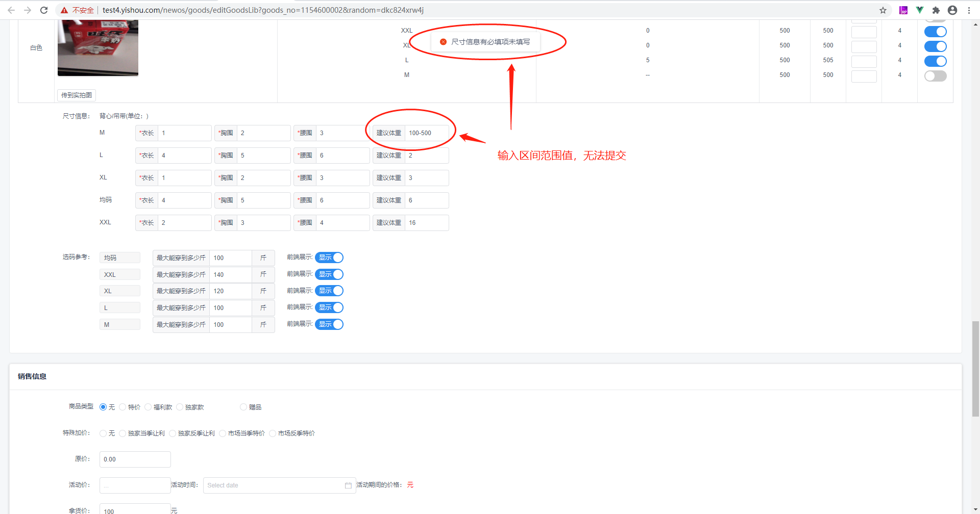Click the white product thumbnail image
Screen dimensions: 980x514
98,48
